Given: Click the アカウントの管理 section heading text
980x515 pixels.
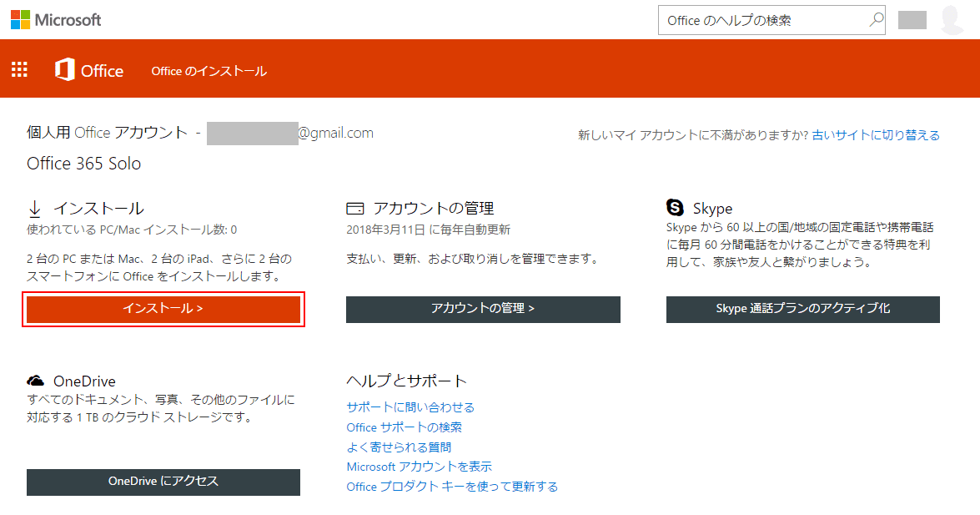Looking at the screenshot, I should pos(434,209).
